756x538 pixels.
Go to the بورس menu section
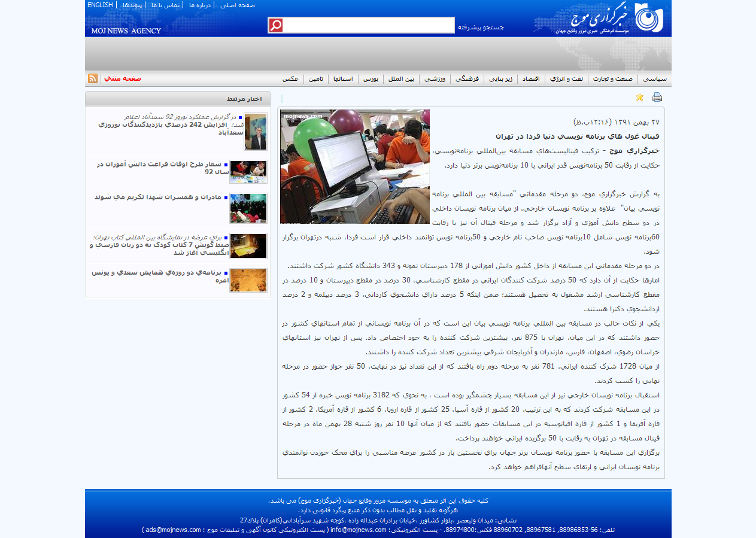click(371, 79)
